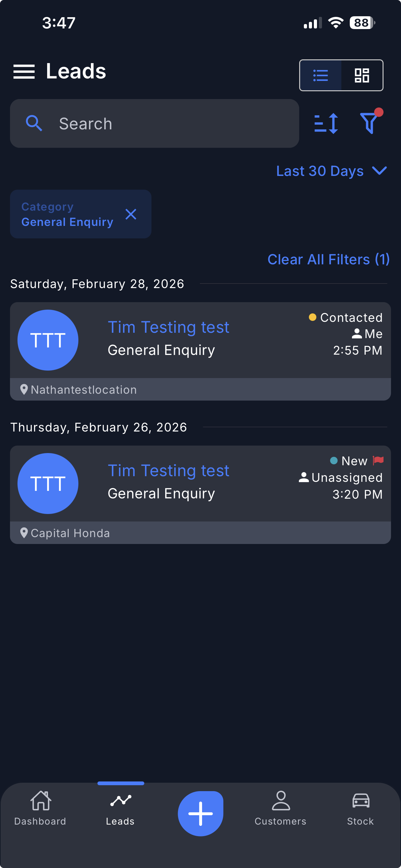Switch to grid card view
Viewport: 401px width, 868px height.
click(362, 75)
